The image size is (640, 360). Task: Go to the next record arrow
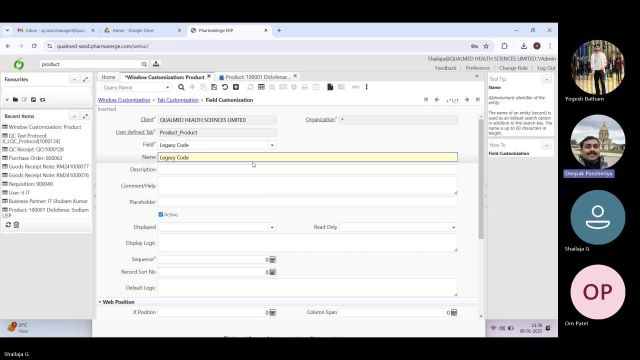coord(467,100)
